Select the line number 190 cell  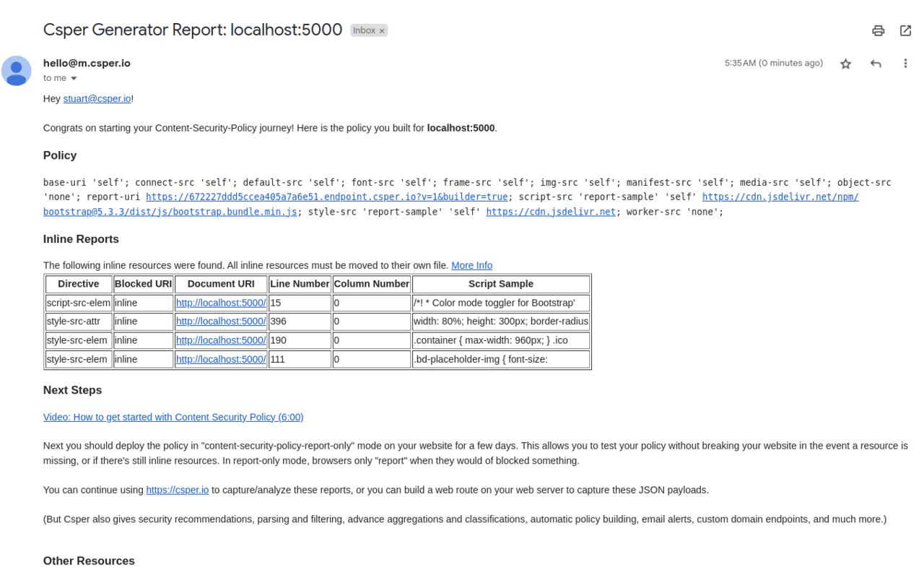300,340
